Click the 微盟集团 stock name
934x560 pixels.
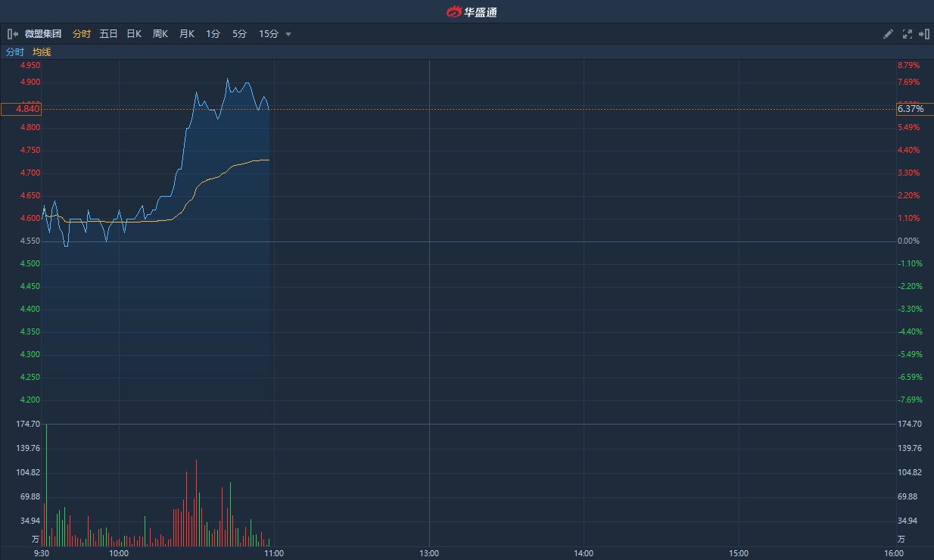(43, 34)
